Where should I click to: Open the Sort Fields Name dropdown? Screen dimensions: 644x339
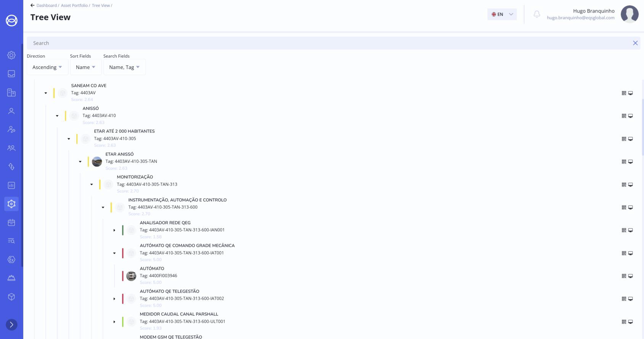[85, 67]
